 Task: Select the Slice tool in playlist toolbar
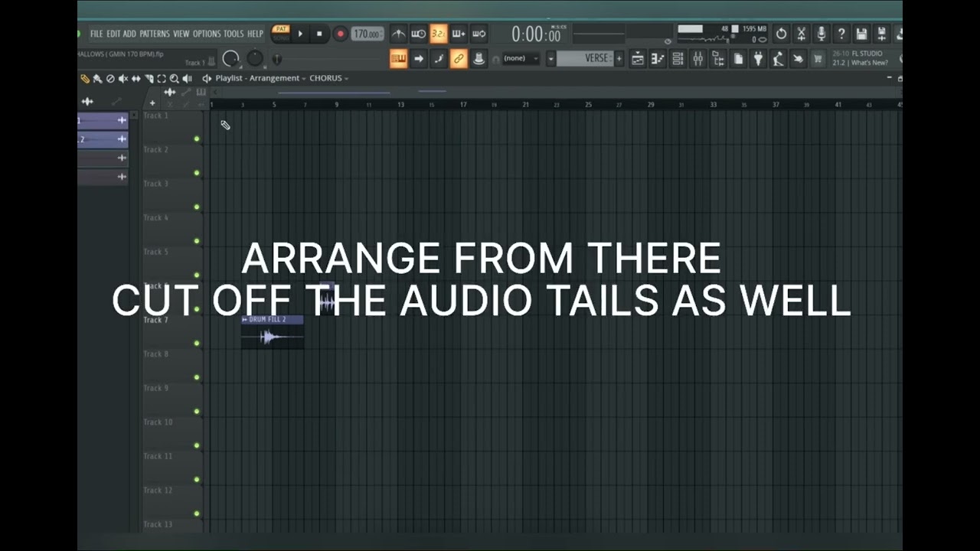click(149, 79)
